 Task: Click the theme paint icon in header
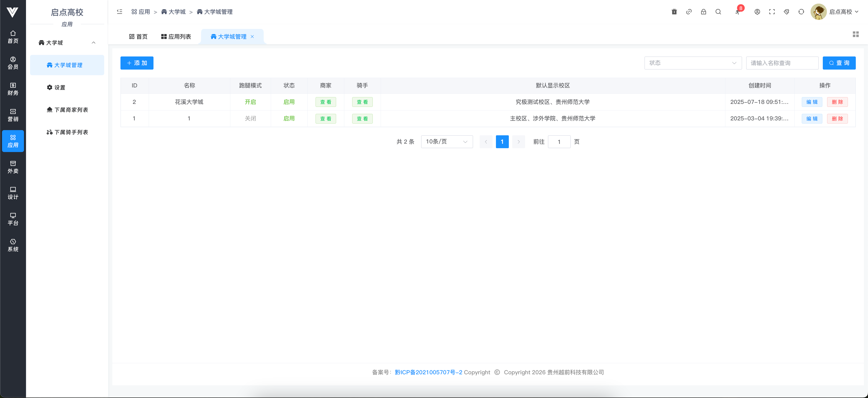[786, 12]
